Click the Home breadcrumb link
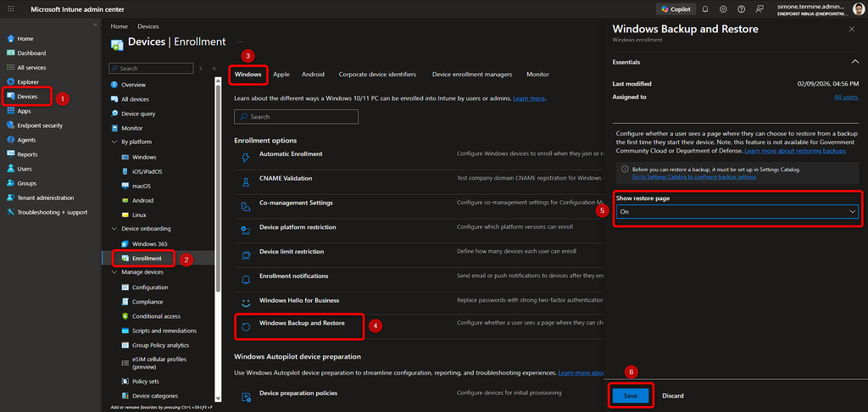 (x=118, y=26)
